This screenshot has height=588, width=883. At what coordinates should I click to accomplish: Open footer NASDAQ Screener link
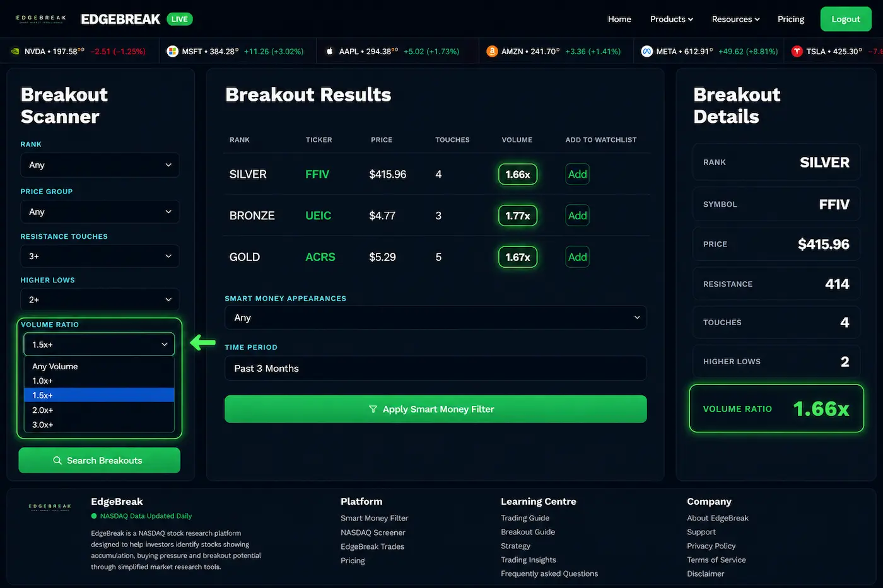[373, 533]
